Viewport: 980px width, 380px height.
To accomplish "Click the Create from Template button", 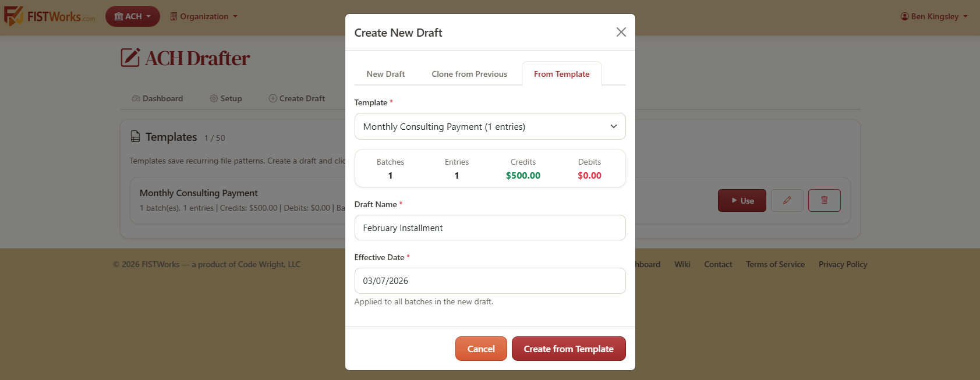I will coord(568,349).
